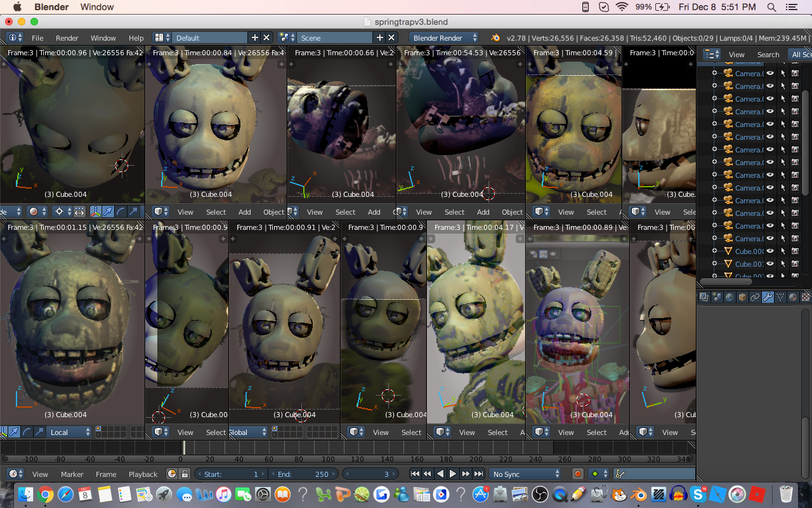Select the scale manipulator in the Time:00:00.96 viewport header
Screen dimensions: 812x508
[x=134, y=211]
